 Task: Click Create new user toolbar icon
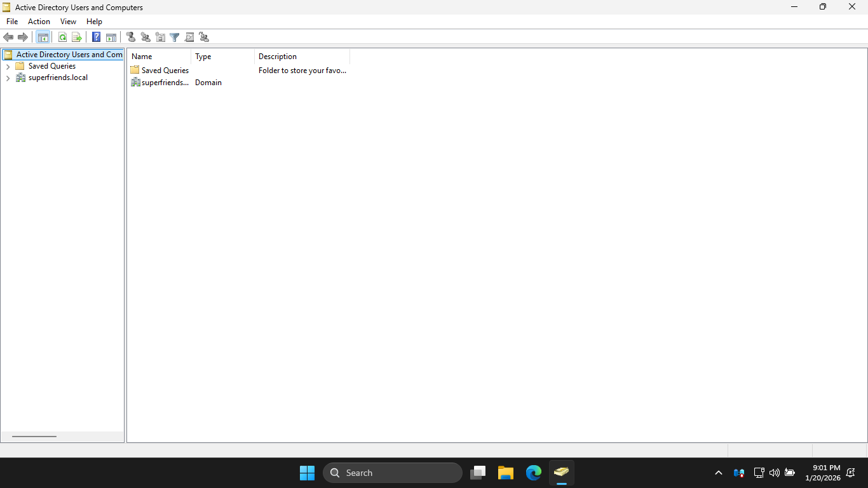pos(131,37)
